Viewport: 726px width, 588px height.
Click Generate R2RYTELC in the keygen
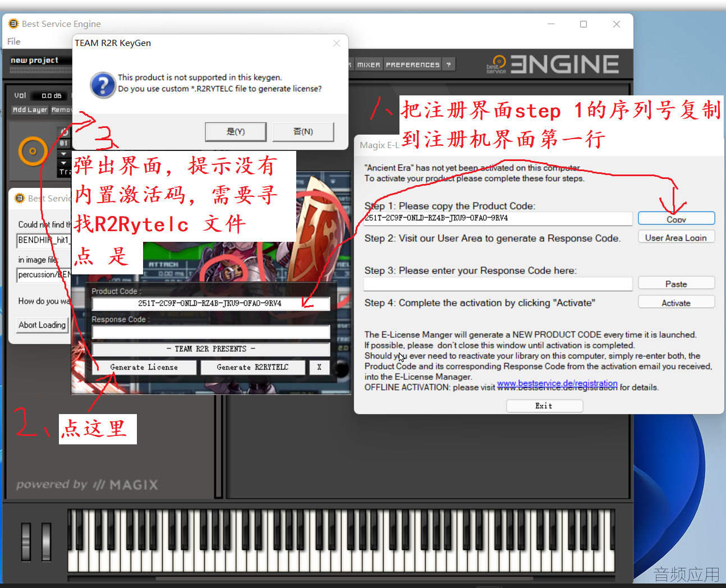pyautogui.click(x=252, y=367)
